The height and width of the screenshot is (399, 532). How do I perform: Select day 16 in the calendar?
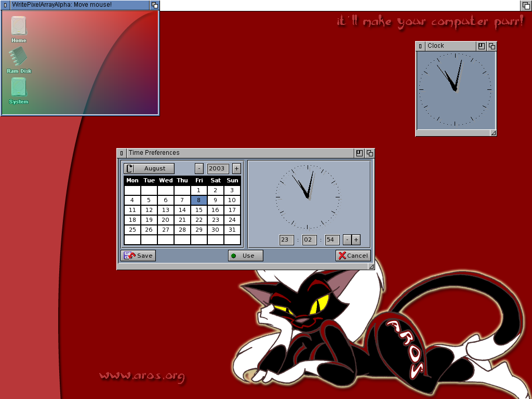coord(216,210)
